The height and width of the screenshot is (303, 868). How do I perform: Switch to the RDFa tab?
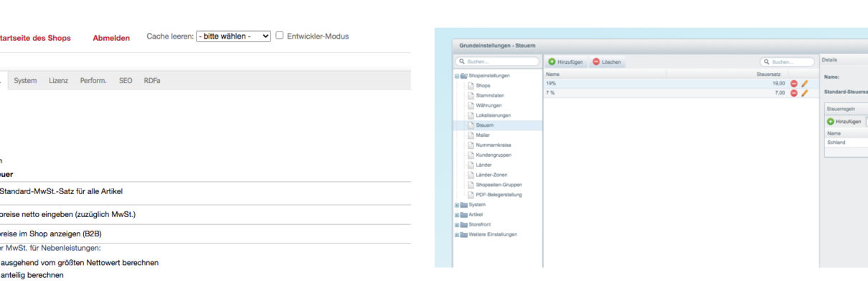click(x=152, y=80)
